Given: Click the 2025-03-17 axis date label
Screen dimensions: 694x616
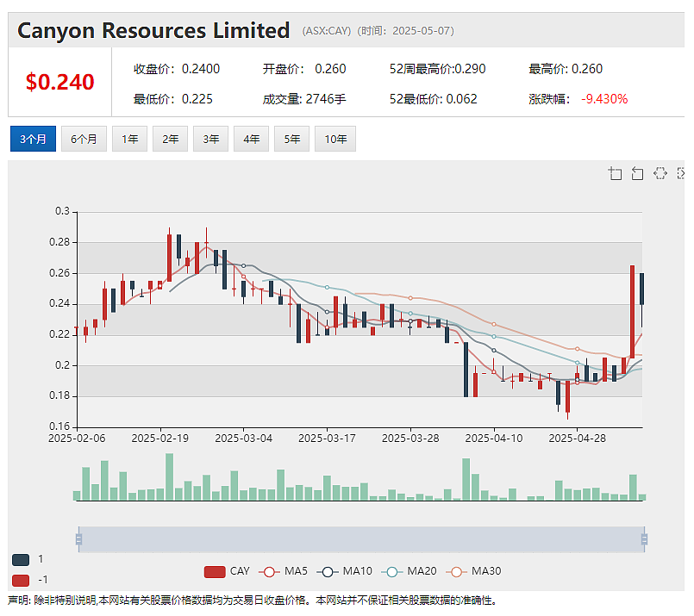Looking at the screenshot, I should tap(327, 439).
